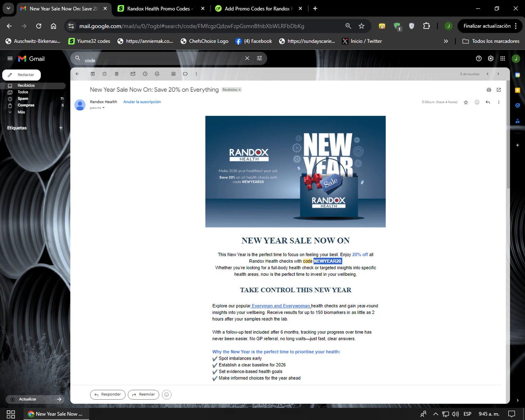Open Windows Task View button

point(11,414)
